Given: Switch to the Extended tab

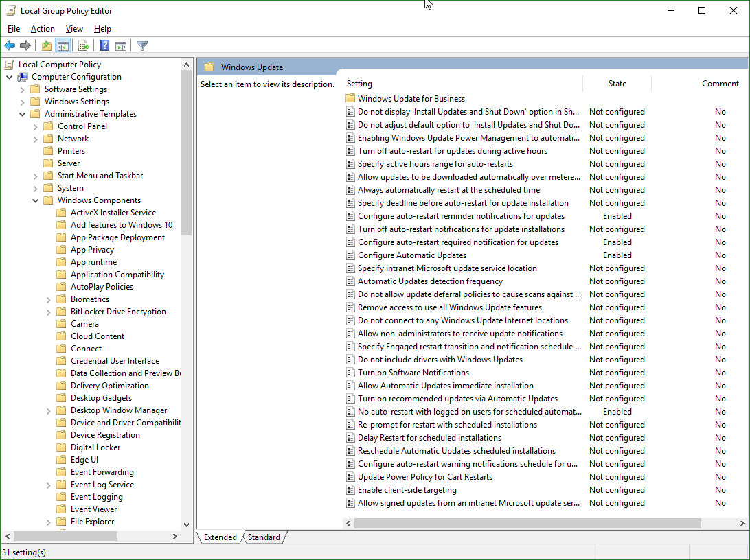Looking at the screenshot, I should click(x=220, y=537).
